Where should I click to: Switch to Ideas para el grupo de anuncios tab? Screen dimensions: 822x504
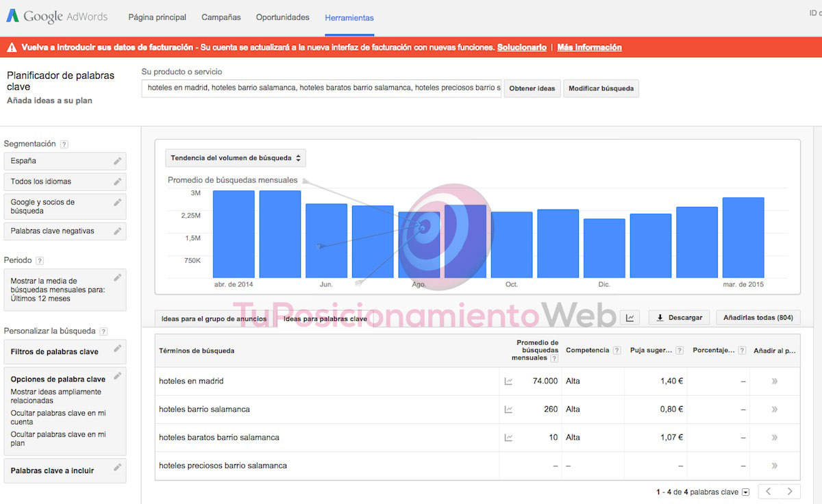point(214,318)
